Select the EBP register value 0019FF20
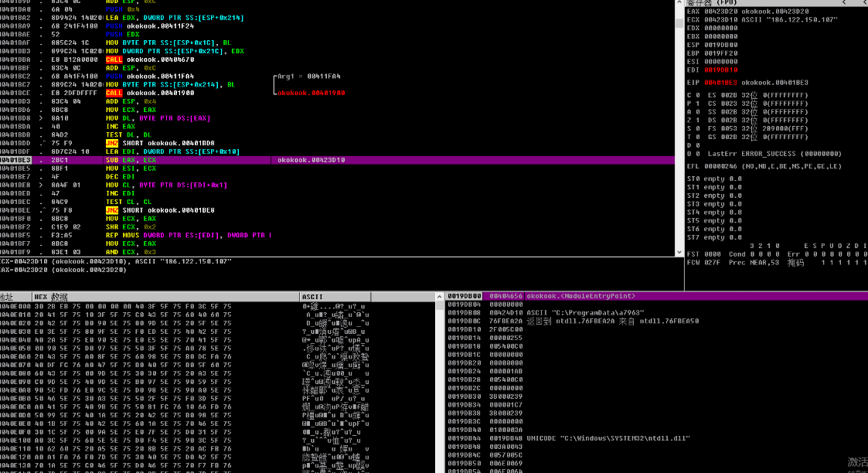The height and width of the screenshot is (473, 868). 720,53
